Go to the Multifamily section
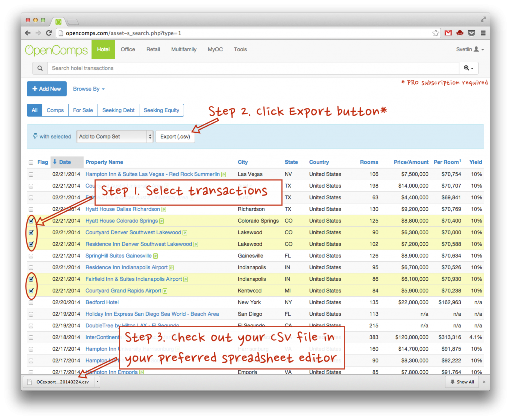 [x=184, y=49]
